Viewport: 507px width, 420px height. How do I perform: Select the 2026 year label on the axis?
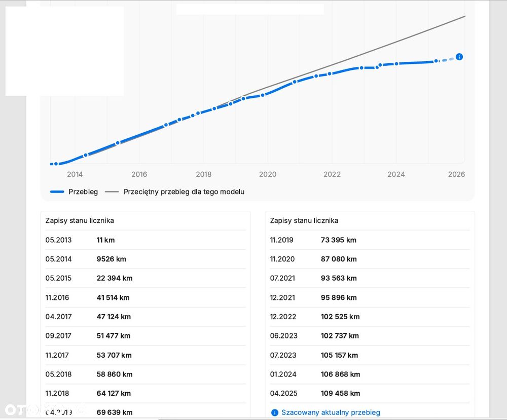point(456,174)
